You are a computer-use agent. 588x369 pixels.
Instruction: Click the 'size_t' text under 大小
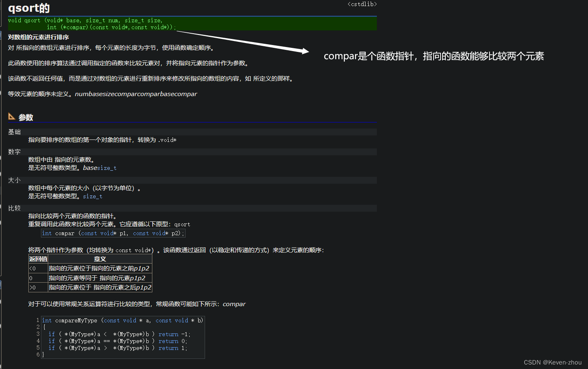(92, 196)
